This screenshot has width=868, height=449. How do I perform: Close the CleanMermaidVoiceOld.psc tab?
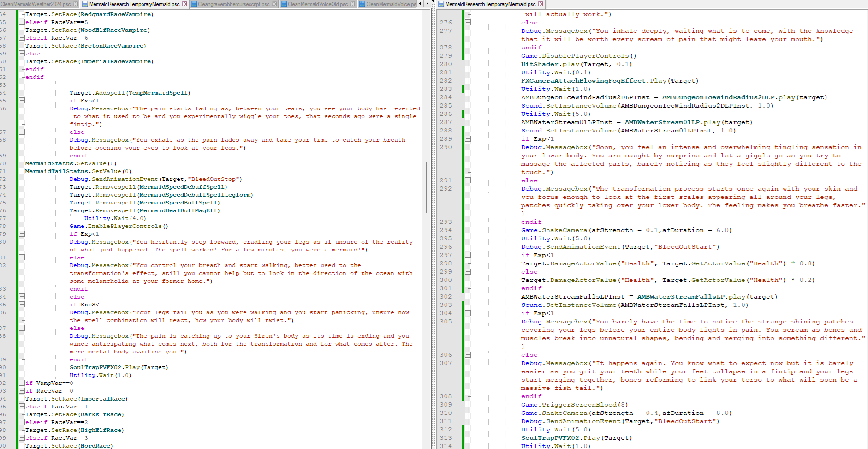click(x=353, y=4)
